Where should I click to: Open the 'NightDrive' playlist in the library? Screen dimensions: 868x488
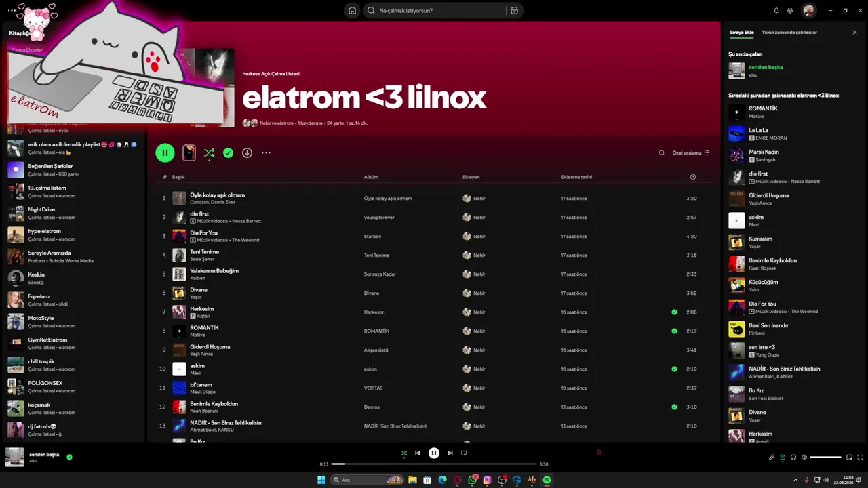(x=75, y=213)
